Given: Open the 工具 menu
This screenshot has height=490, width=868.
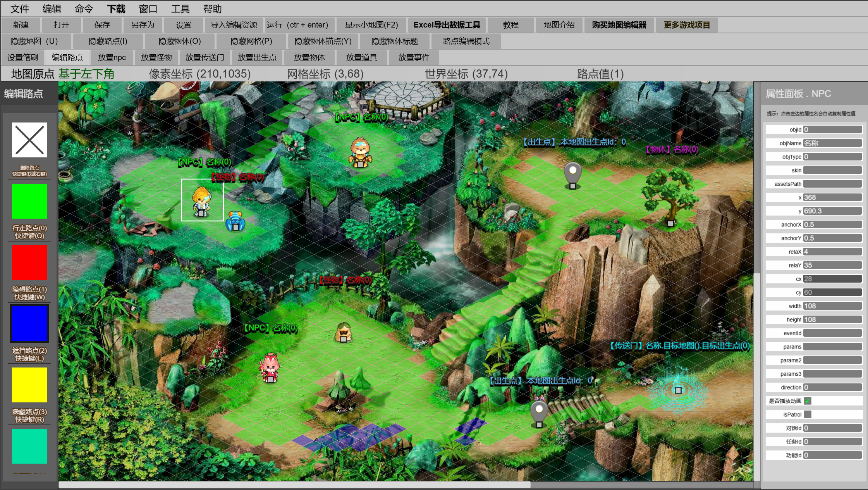Looking at the screenshot, I should (180, 9).
